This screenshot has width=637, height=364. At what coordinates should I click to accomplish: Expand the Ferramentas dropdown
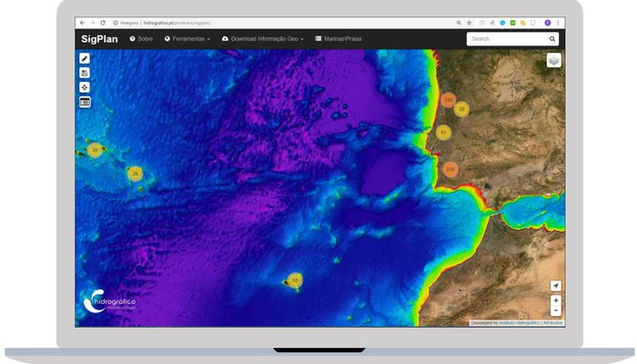(x=188, y=39)
